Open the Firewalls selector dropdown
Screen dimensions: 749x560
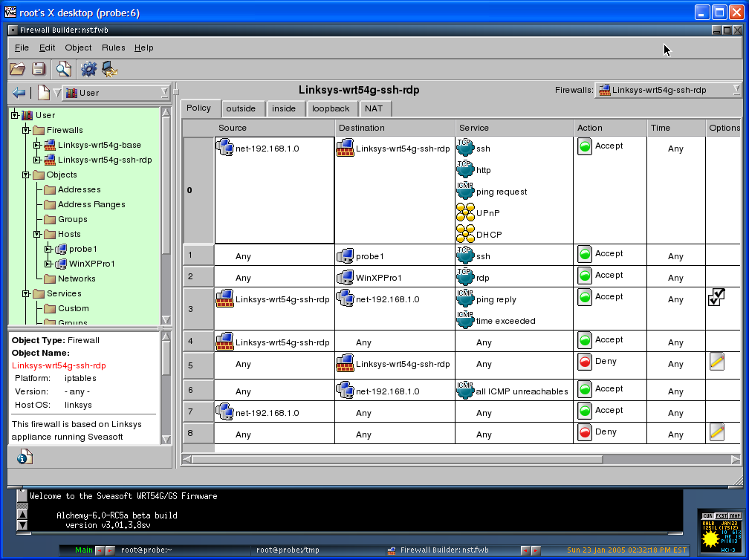[x=669, y=90]
